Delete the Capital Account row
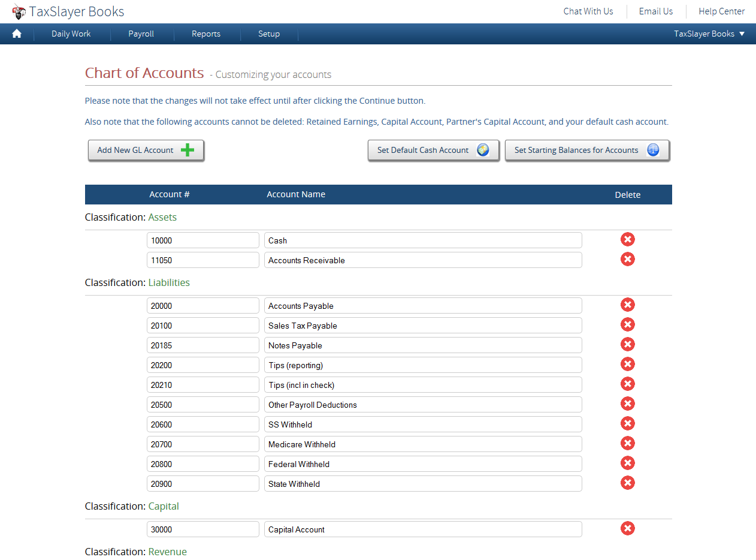Viewport: 756px width, 560px height. 627,529
